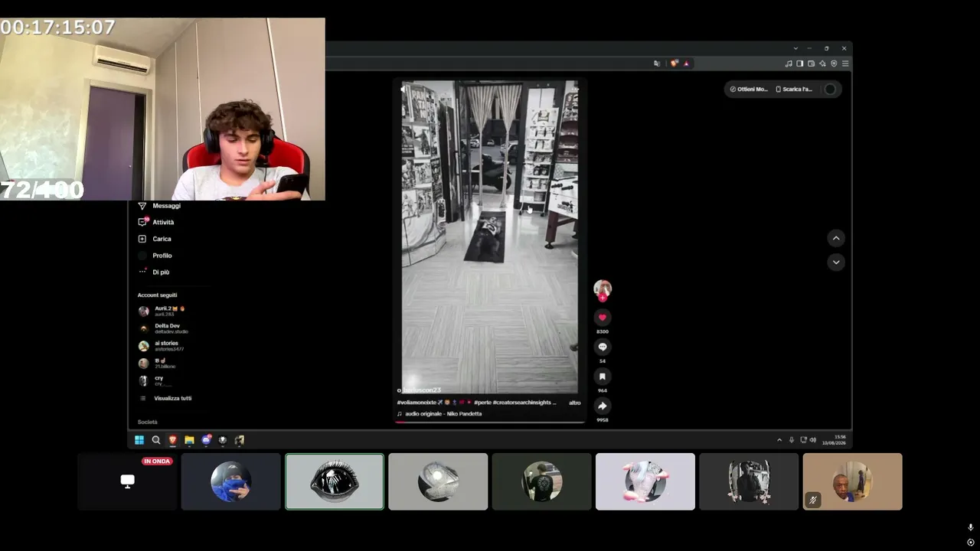This screenshot has width=980, height=551.
Task: Click the 'Ottieni Mo...' button
Action: (x=749, y=90)
